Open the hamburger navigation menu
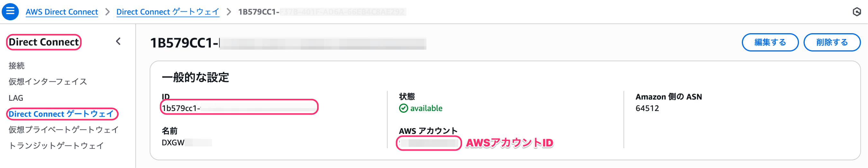This screenshot has height=168, width=868. tap(10, 11)
